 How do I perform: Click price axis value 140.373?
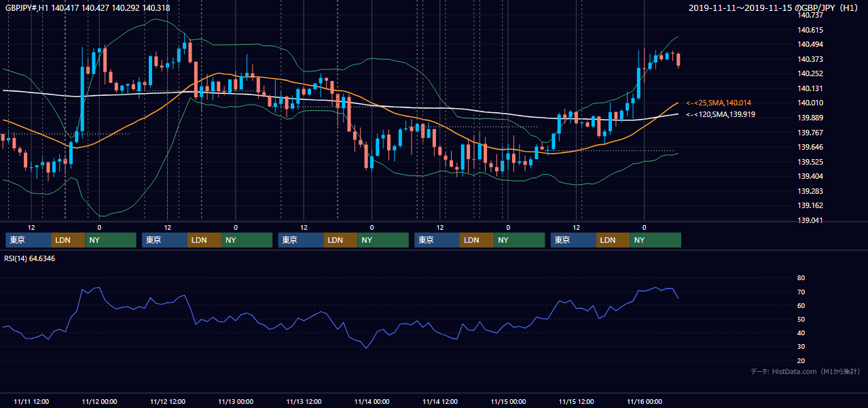pyautogui.click(x=810, y=59)
